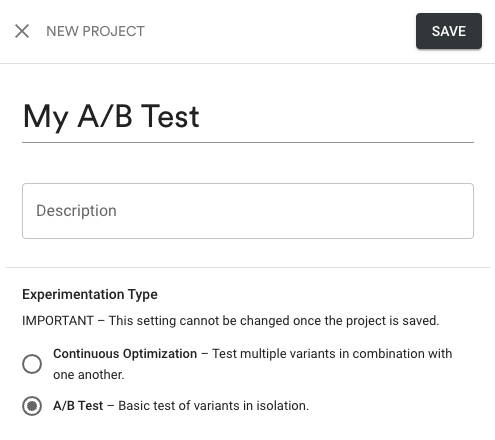The image size is (495, 440).
Task: Click the Description placeholder text
Action: [x=76, y=211]
